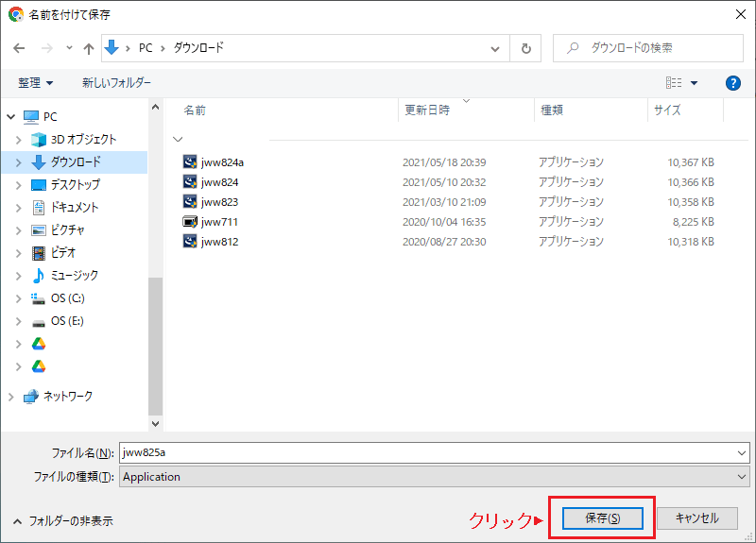Select the jww824a file
The image size is (756, 543).
222,162
